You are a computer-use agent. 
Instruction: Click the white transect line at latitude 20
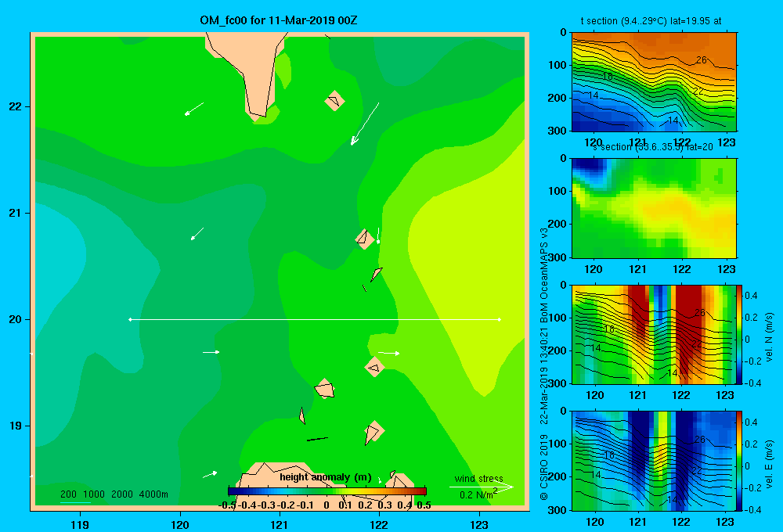[315, 319]
